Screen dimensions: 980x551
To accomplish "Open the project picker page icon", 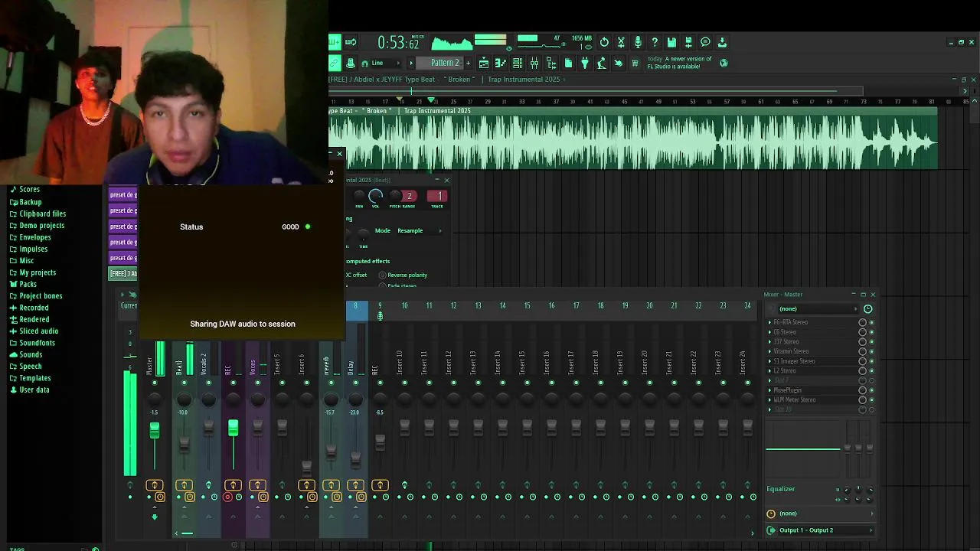I will point(568,63).
